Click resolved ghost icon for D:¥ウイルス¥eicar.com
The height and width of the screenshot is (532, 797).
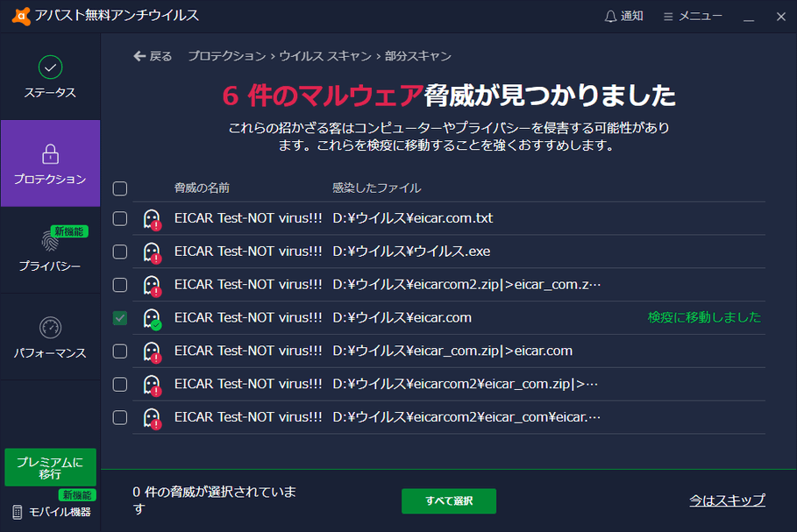coord(152,319)
